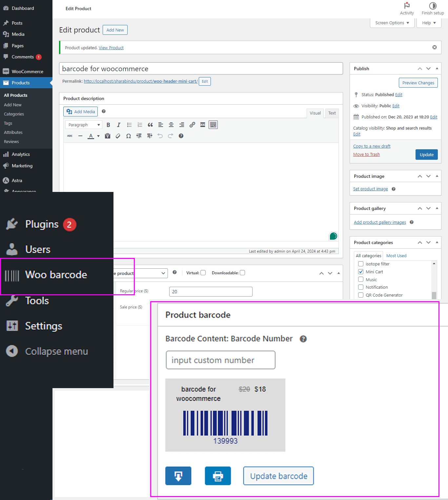This screenshot has width=448, height=500.
Task: Align text right in editor
Action: [182, 125]
